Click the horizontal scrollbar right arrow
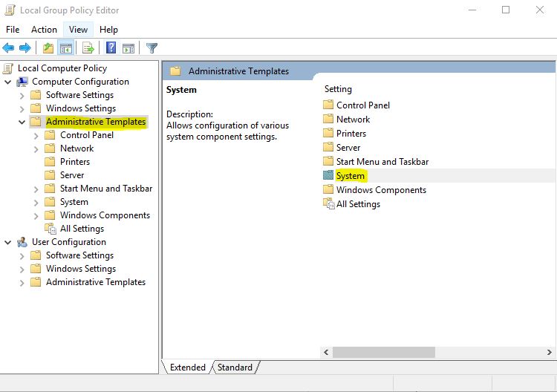 [x=549, y=352]
